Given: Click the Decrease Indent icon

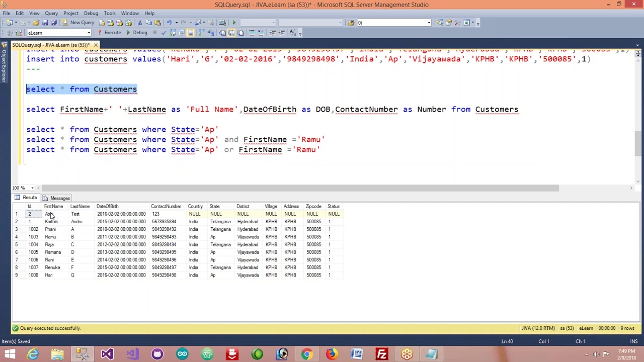Looking at the screenshot, I should click(273, 33).
